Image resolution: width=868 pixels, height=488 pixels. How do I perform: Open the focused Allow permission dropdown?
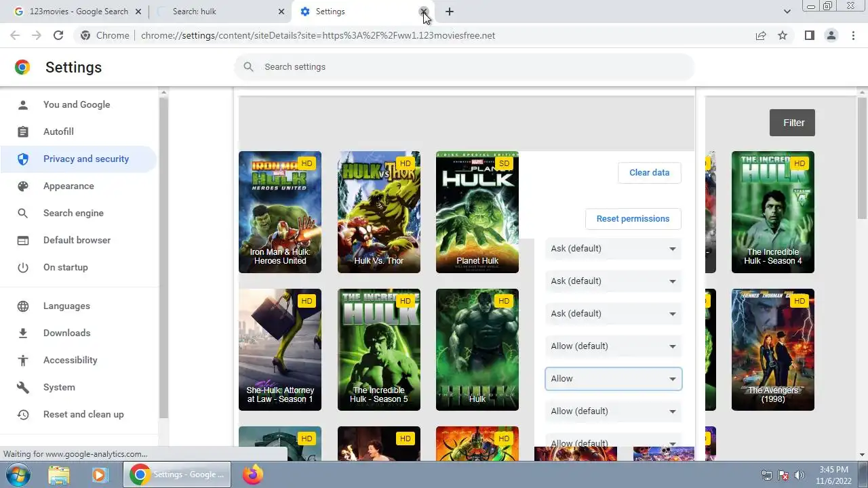coord(613,379)
